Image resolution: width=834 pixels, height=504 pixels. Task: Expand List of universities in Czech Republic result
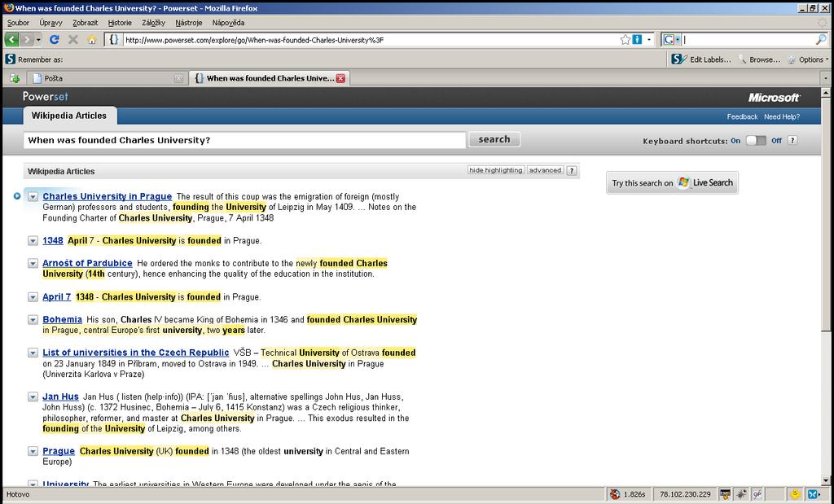pos(33,353)
